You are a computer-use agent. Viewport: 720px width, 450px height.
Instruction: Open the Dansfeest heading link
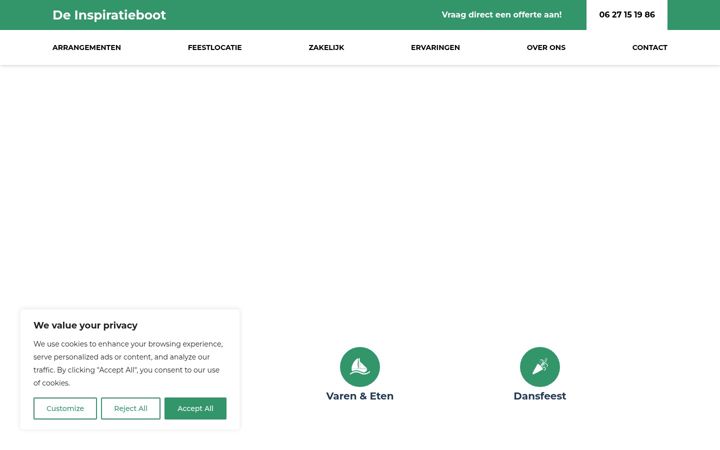(540, 396)
